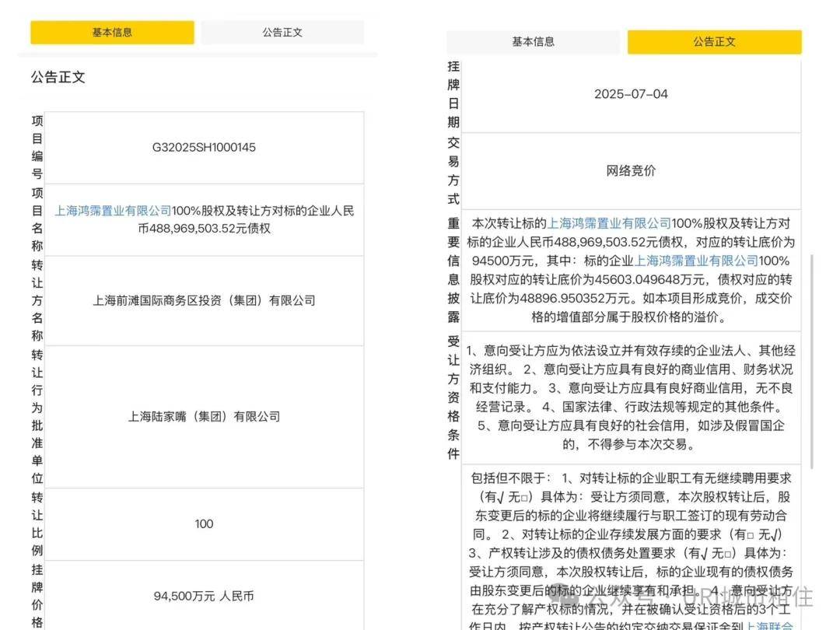Click the line 的，不得参与本次交易。
This screenshot has width=840, height=630.
(x=631, y=444)
